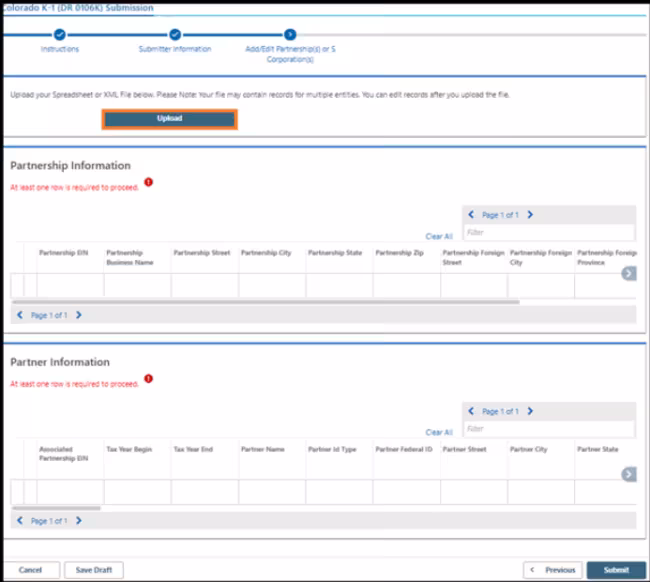Sort by Partnership City column header
Screen dimensions: 650x582
click(266, 253)
